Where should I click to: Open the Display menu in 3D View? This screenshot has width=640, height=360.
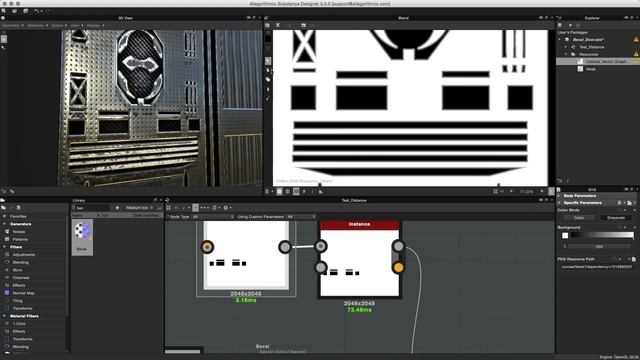[95, 25]
